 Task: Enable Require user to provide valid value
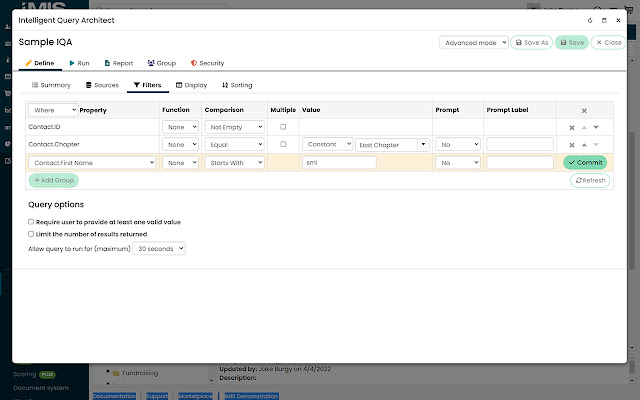[31, 222]
